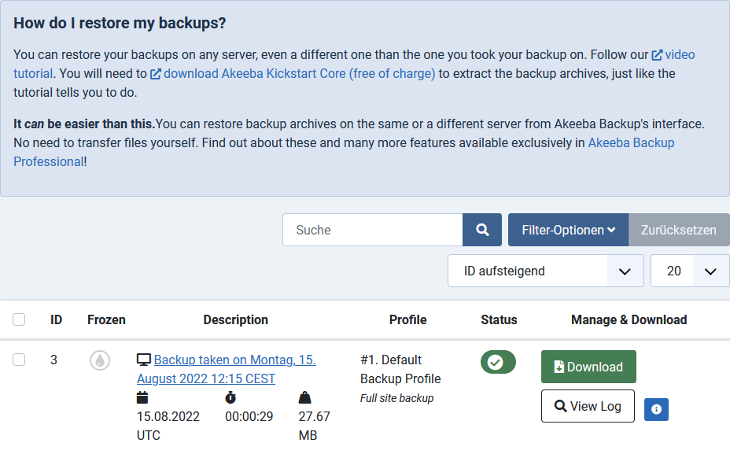Viewport: 730px width, 454px height.
Task: Click the Description column header
Action: (x=236, y=320)
